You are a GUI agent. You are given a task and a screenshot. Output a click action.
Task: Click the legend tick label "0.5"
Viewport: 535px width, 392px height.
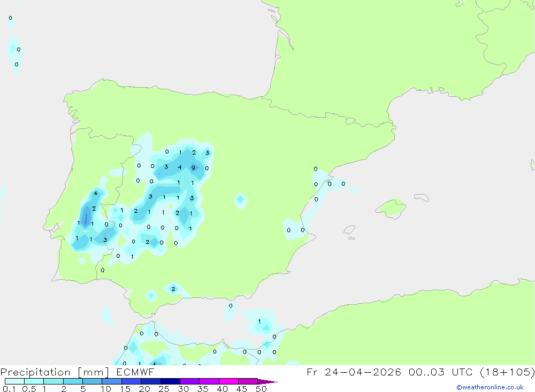pyautogui.click(x=29, y=389)
